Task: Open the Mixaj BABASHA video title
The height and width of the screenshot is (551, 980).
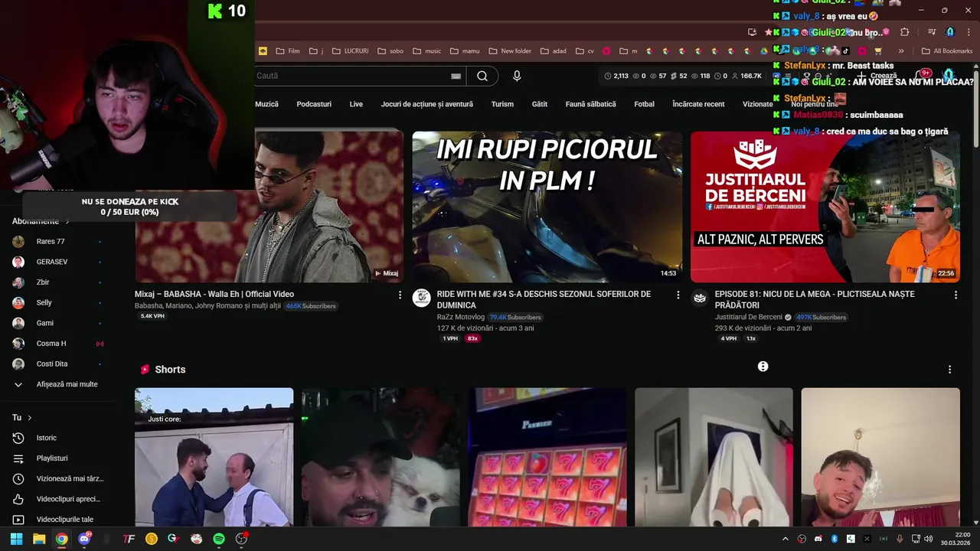Action: pyautogui.click(x=214, y=294)
